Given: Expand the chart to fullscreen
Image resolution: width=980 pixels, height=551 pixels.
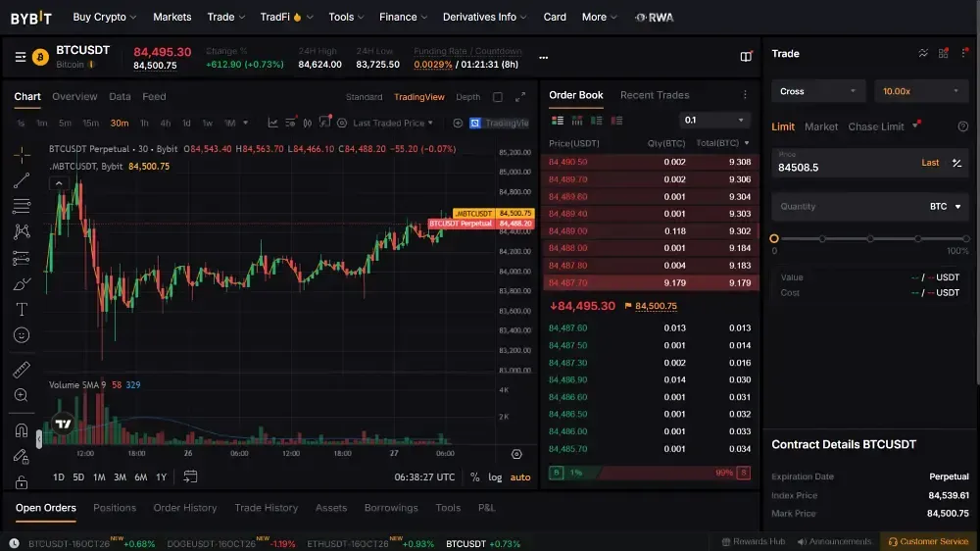Looking at the screenshot, I should click(x=520, y=97).
